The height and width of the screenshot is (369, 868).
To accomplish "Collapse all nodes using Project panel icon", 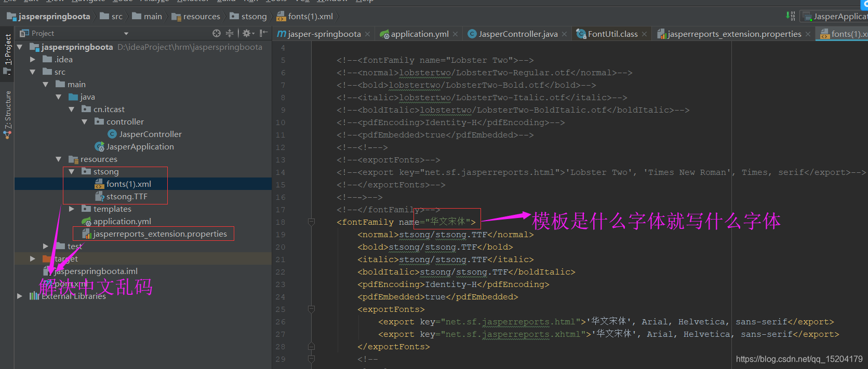I will point(230,33).
